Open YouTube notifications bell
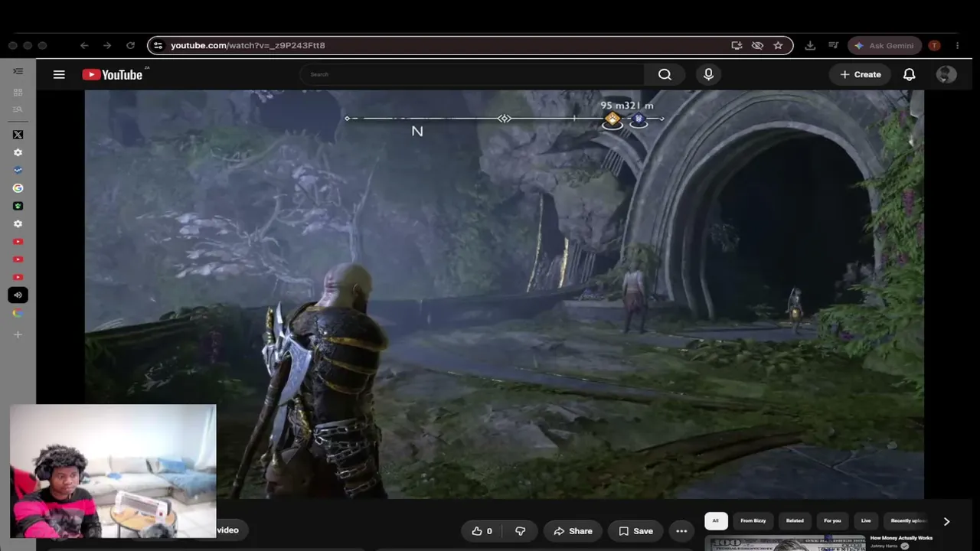This screenshot has width=980, height=551. pos(909,74)
